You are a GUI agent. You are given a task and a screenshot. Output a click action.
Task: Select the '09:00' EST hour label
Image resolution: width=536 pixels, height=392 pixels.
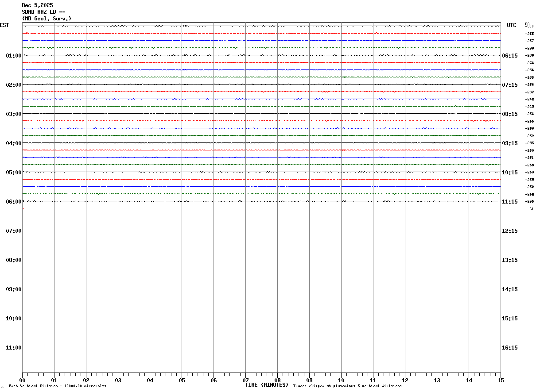pyautogui.click(x=14, y=289)
